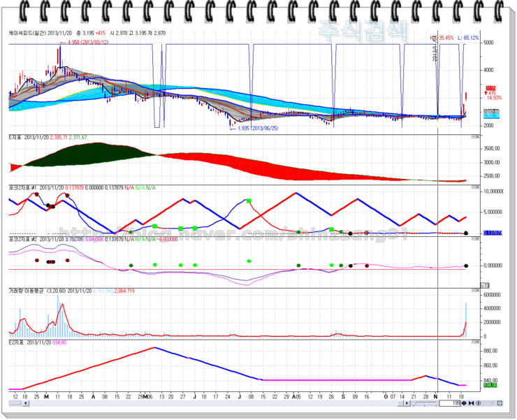Close the 거래량 이동평균 volume panel
Image resolution: width=517 pixels, height=420 pixels.
(477, 290)
